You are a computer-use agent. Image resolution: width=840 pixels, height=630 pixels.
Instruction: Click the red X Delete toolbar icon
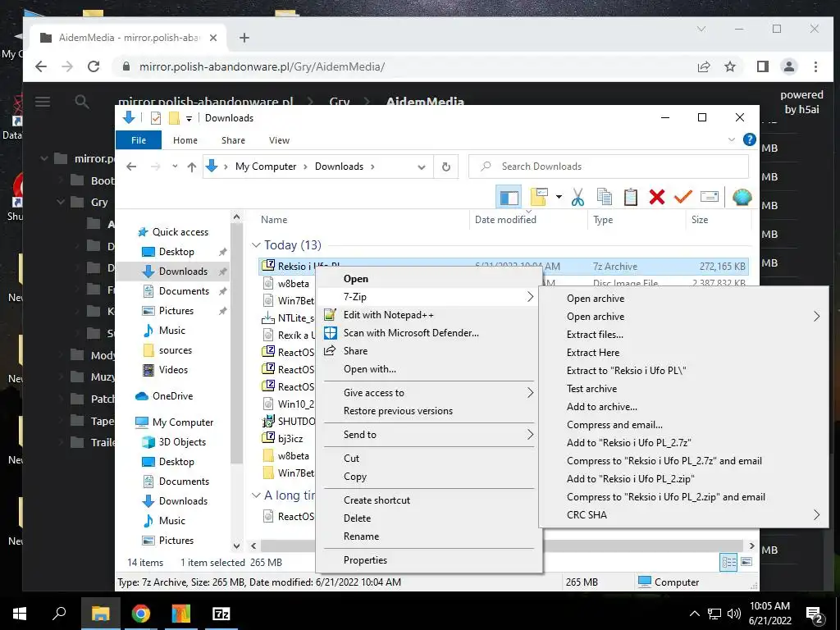(x=657, y=197)
